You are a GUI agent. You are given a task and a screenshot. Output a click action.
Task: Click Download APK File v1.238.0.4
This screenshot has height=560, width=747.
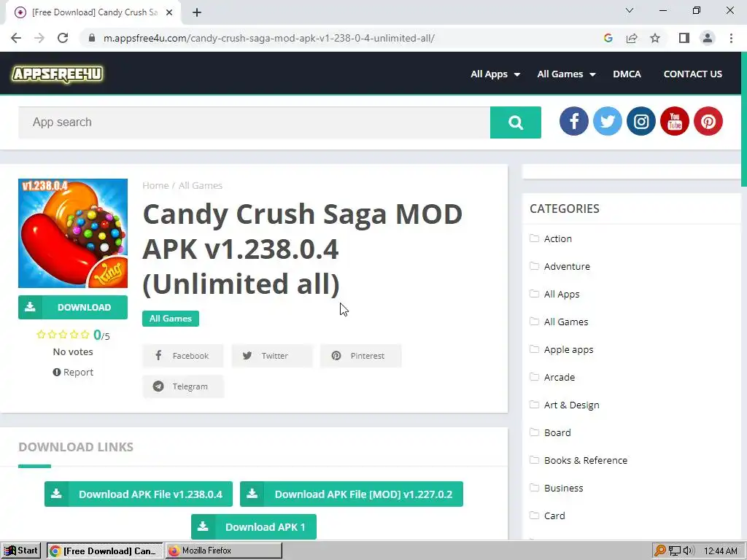(x=139, y=494)
